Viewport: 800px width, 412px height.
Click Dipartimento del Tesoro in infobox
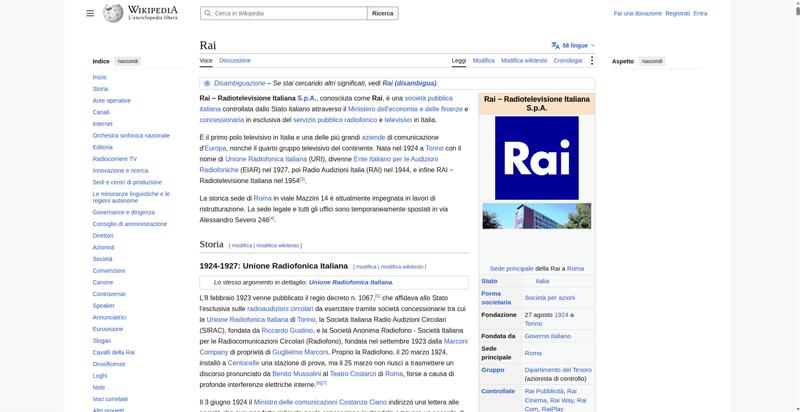coord(558,370)
